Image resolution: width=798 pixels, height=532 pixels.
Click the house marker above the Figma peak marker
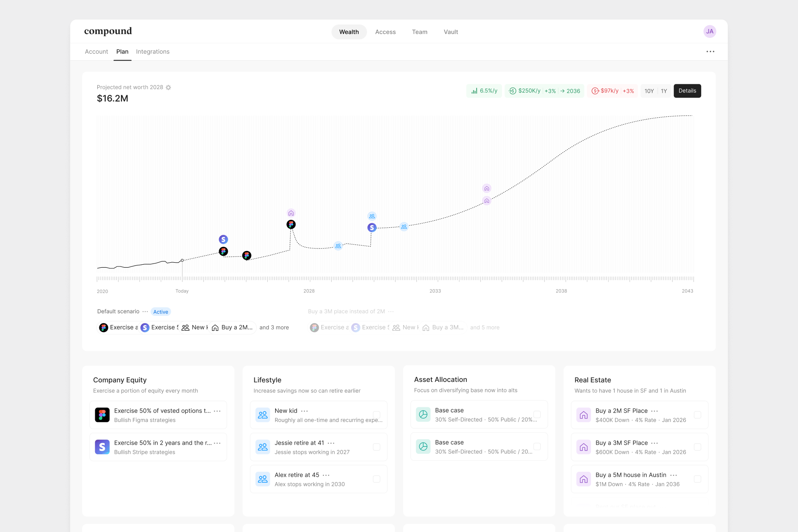(291, 213)
